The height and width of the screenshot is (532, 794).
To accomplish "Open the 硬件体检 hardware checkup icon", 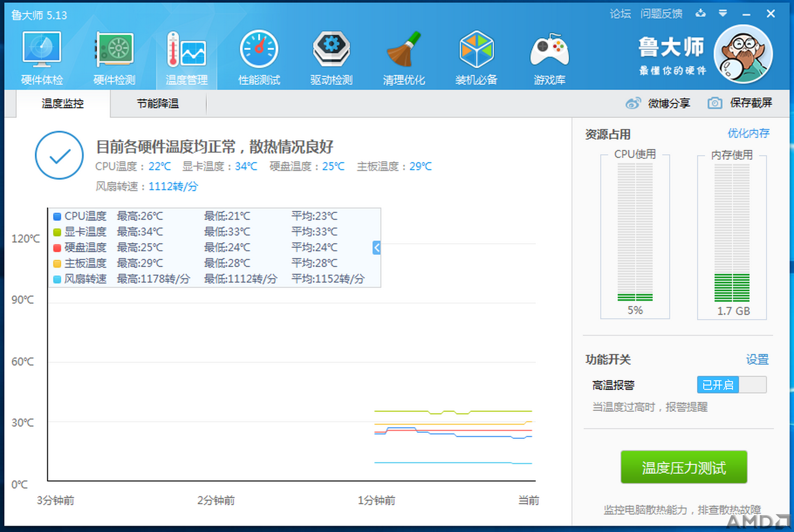I will pos(42,50).
